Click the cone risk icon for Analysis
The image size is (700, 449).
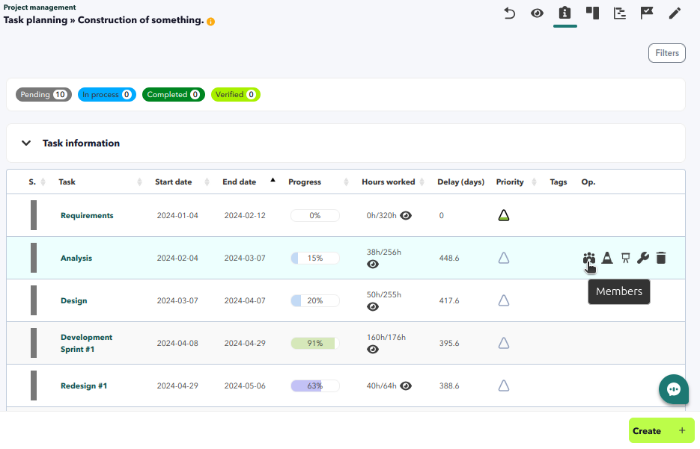coord(607,258)
